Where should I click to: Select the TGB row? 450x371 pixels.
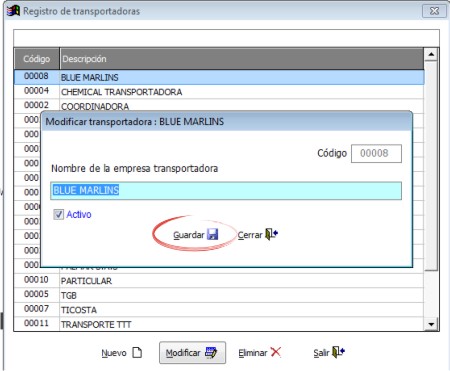coord(219,295)
